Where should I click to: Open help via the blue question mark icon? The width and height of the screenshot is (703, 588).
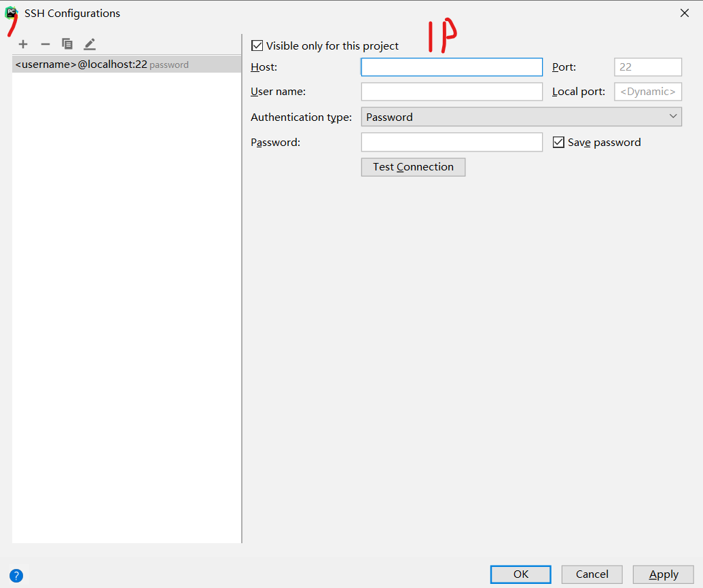point(16,576)
